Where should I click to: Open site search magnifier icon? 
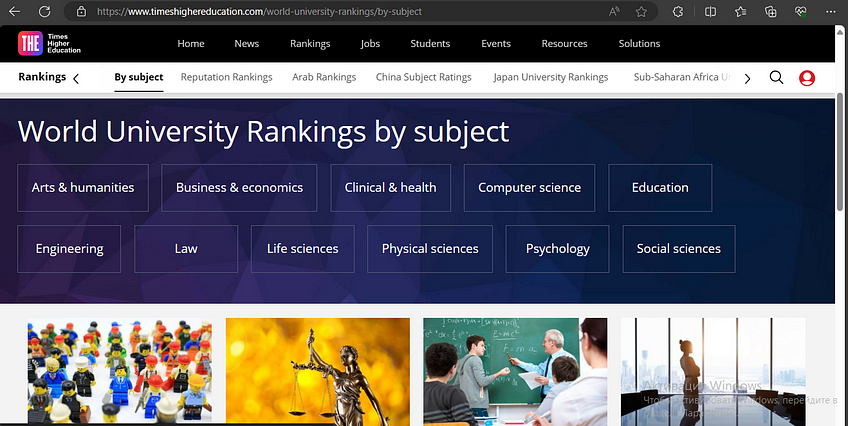777,78
